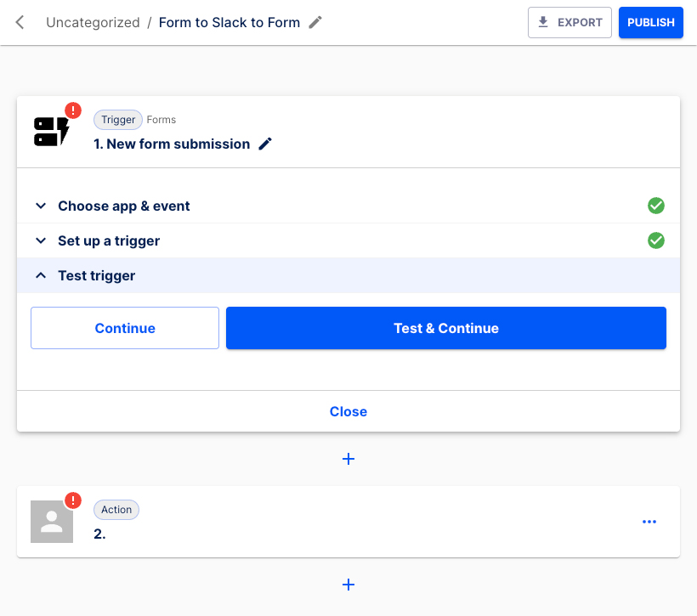This screenshot has width=697, height=616.
Task: Click the green checkmark on Set up a trigger
Action: pos(656,240)
